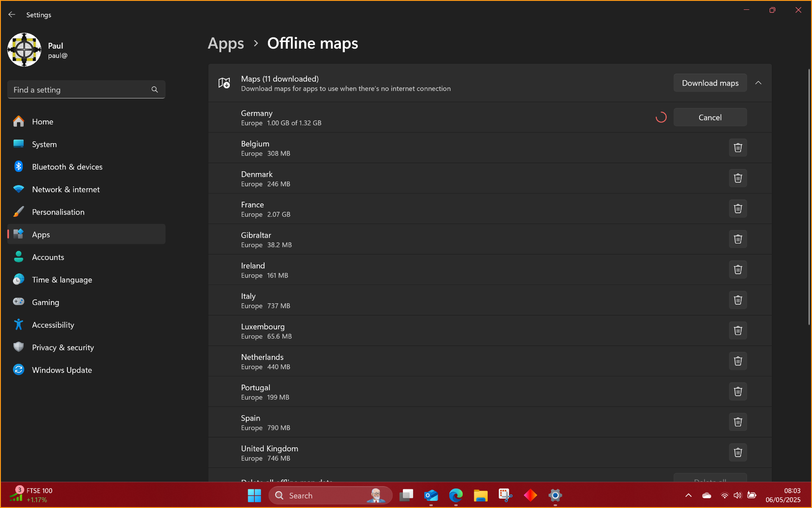Go back using the Settings back arrow
812x508 pixels.
click(x=12, y=15)
